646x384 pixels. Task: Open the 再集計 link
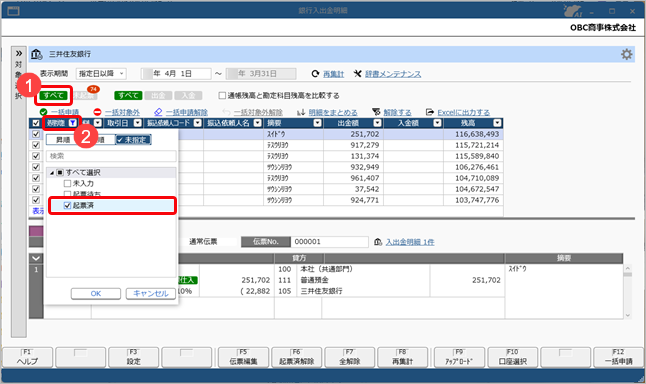click(333, 74)
